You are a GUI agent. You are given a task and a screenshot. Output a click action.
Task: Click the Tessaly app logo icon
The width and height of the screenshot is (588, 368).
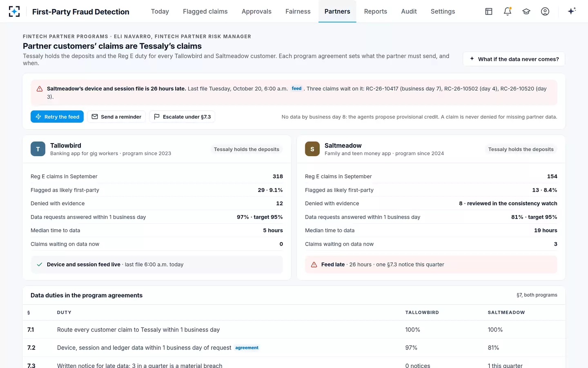[14, 11]
